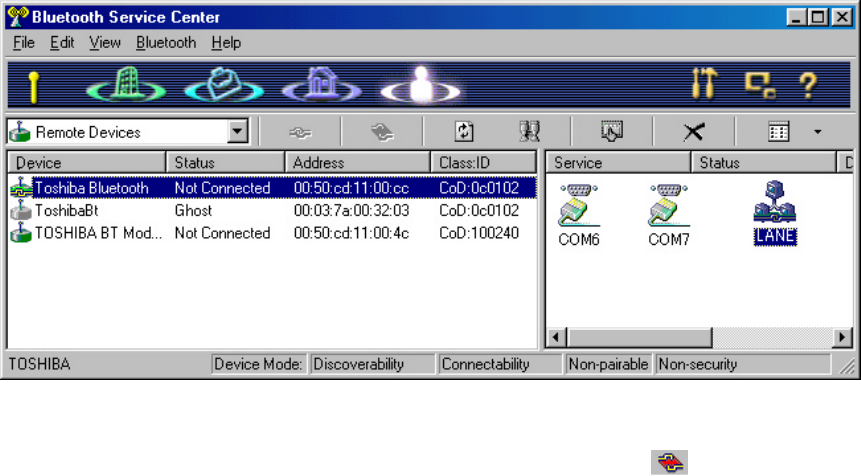
Task: Click Device Mode: status bar label
Action: pyautogui.click(x=258, y=364)
